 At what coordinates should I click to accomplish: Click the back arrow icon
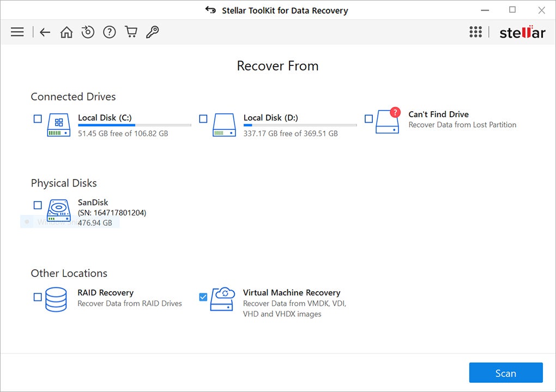pos(45,32)
